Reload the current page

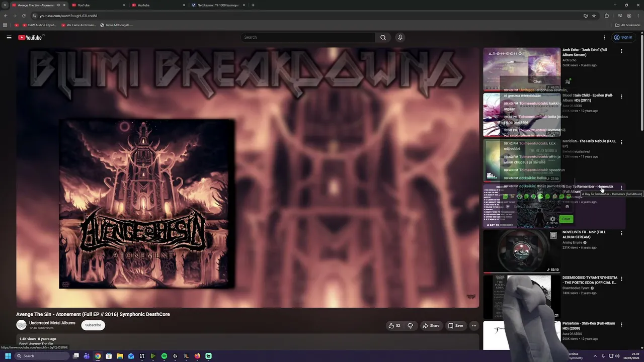click(24, 16)
